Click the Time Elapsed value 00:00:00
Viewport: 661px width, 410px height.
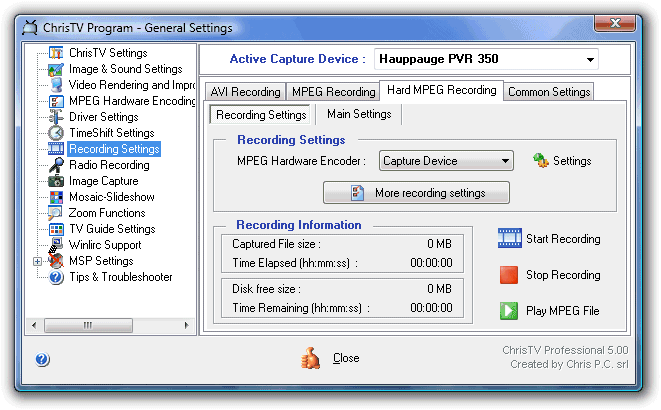point(431,263)
